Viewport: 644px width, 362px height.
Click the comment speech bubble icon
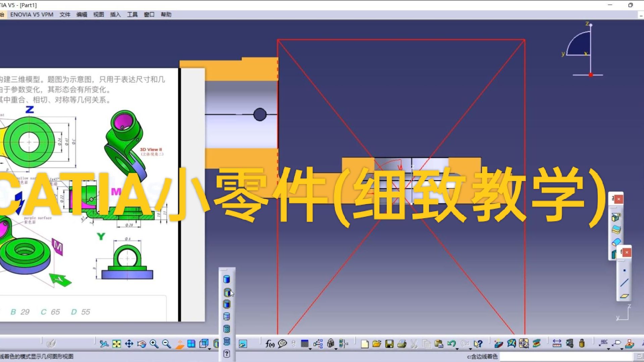coord(282,344)
